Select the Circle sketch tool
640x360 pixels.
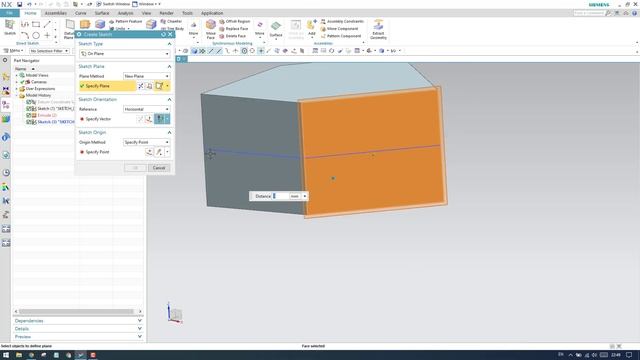(x=36, y=36)
